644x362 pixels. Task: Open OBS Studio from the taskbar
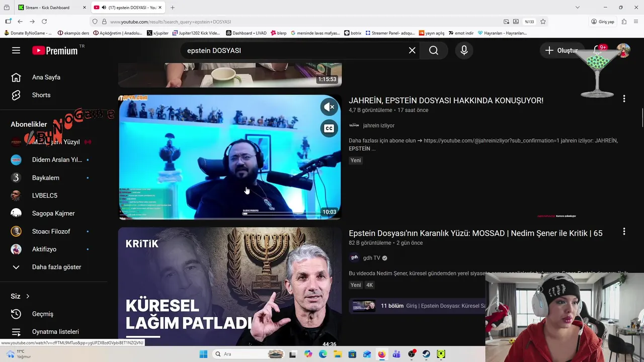tap(412, 354)
